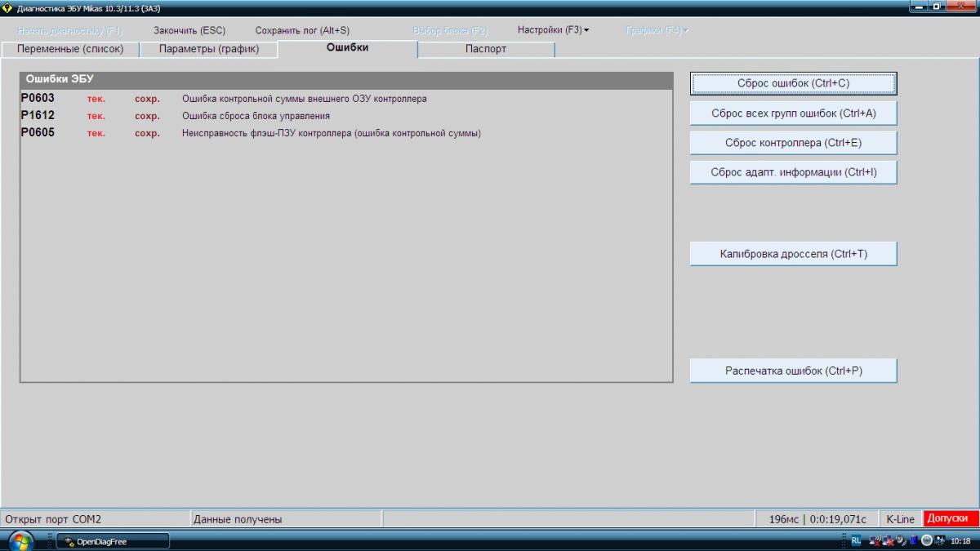Click the Сброс адапт. информации button
Viewport: 980px width, 551px height.
pos(794,172)
